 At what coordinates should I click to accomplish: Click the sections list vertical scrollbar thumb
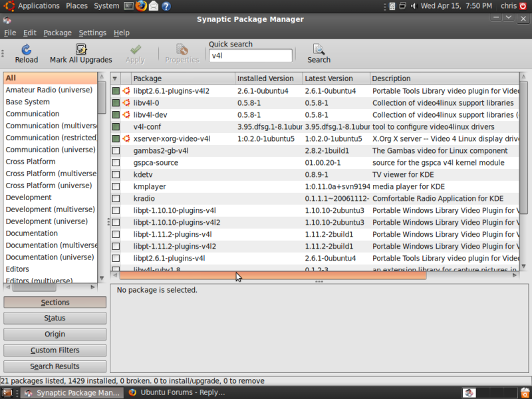(x=102, y=98)
